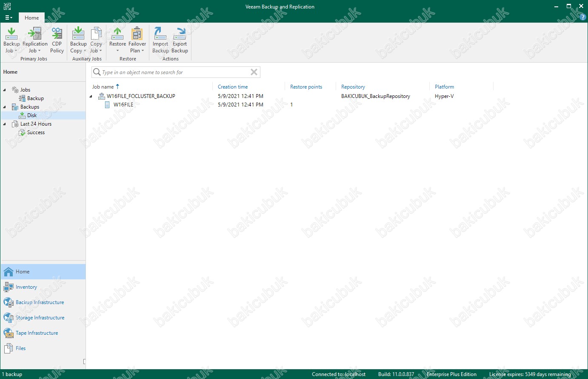Select the Backup item under Jobs
The image size is (588, 379).
click(35, 98)
